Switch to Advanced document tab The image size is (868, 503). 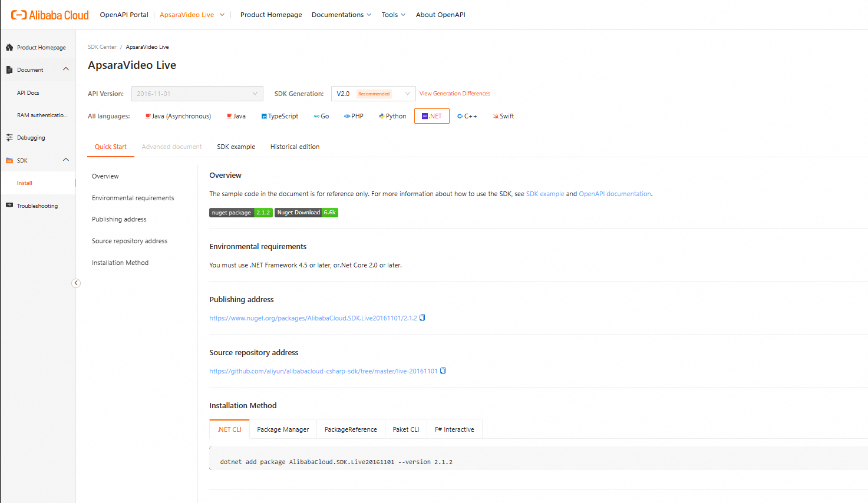172,147
